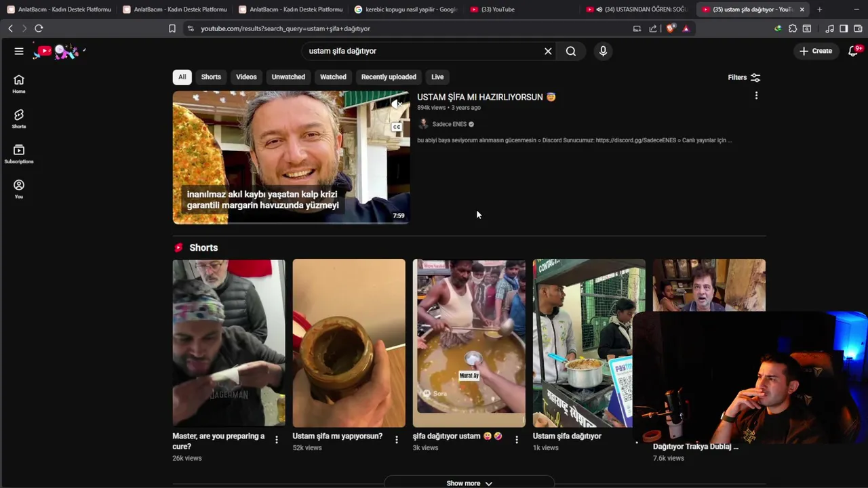The height and width of the screenshot is (488, 868).
Task: Open the You page in the sidebar
Action: click(19, 190)
